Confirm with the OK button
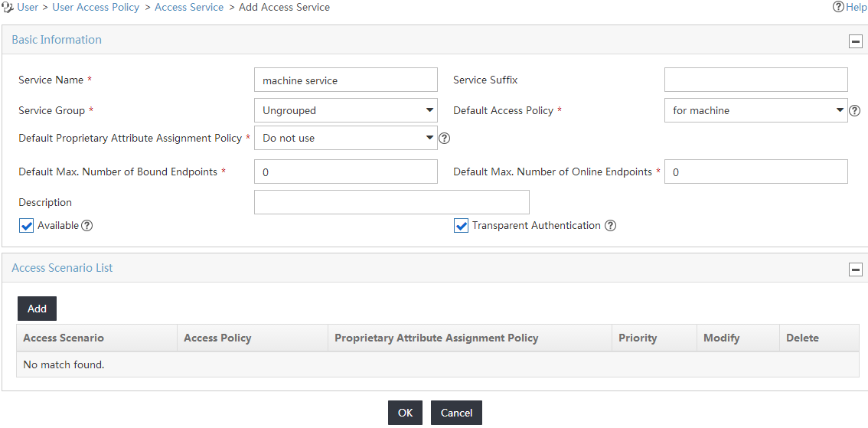 click(x=405, y=413)
